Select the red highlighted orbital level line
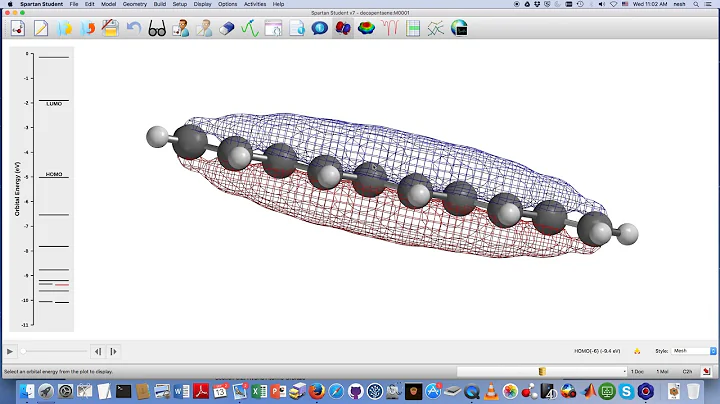Screen dimensions: 720x404 [x=62, y=285]
